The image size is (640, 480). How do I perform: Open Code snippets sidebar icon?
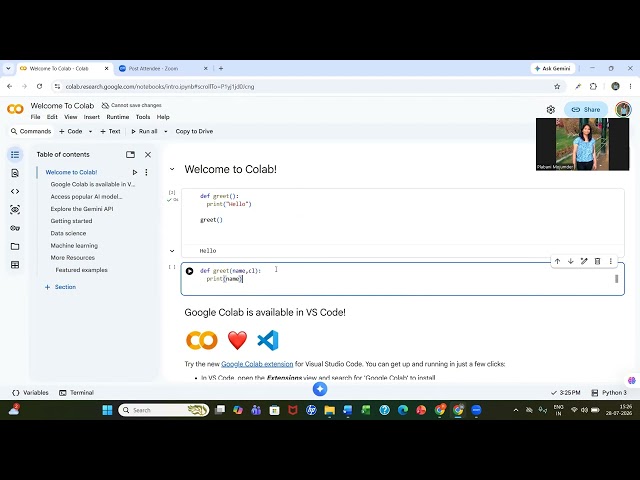click(x=15, y=191)
